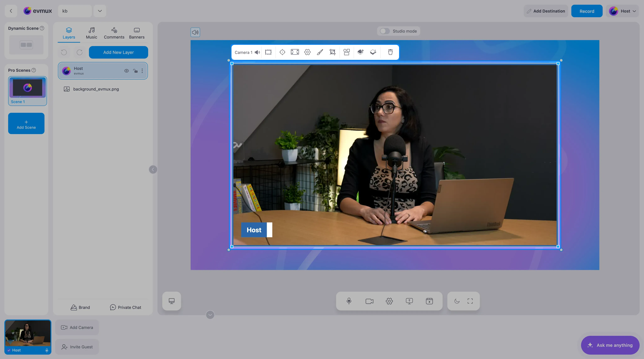Viewport: 644px width, 359px height.
Task: Click the Add New Layer button
Action: point(119,52)
